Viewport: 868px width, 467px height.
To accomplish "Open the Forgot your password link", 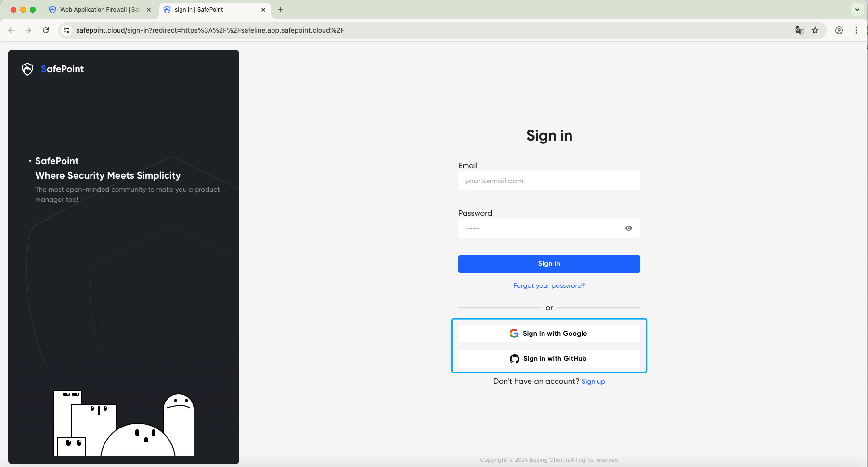I will tap(549, 286).
